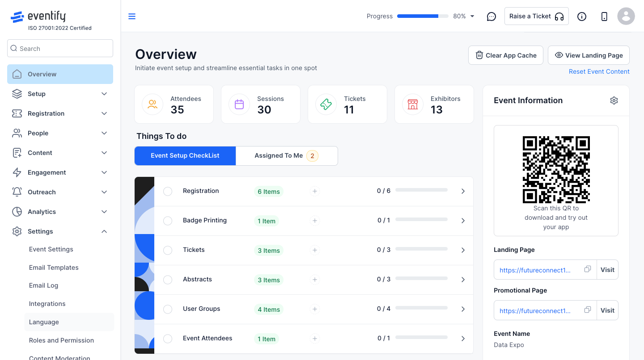The image size is (644, 360).
Task: Open the user profile avatar
Action: (x=626, y=17)
